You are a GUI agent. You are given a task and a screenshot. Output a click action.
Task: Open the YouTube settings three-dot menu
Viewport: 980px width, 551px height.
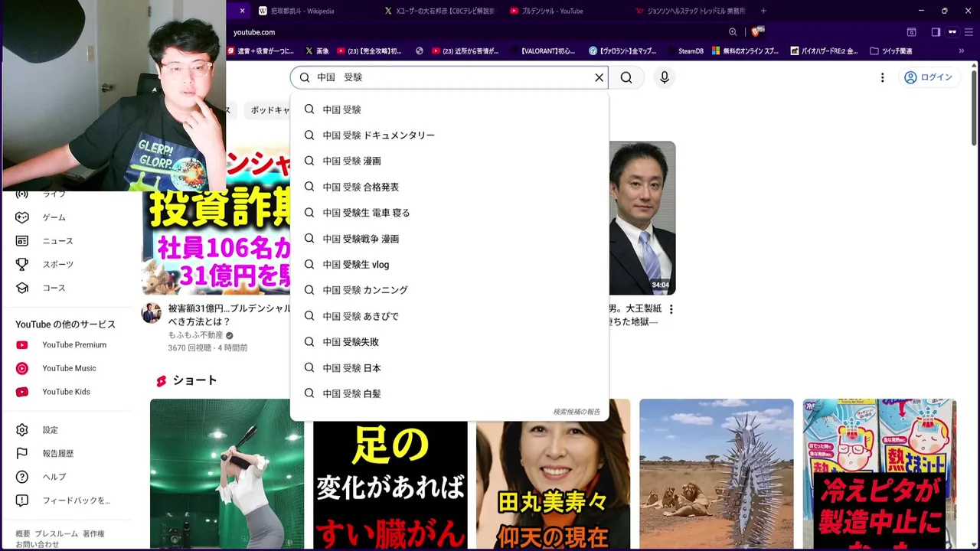[882, 77]
